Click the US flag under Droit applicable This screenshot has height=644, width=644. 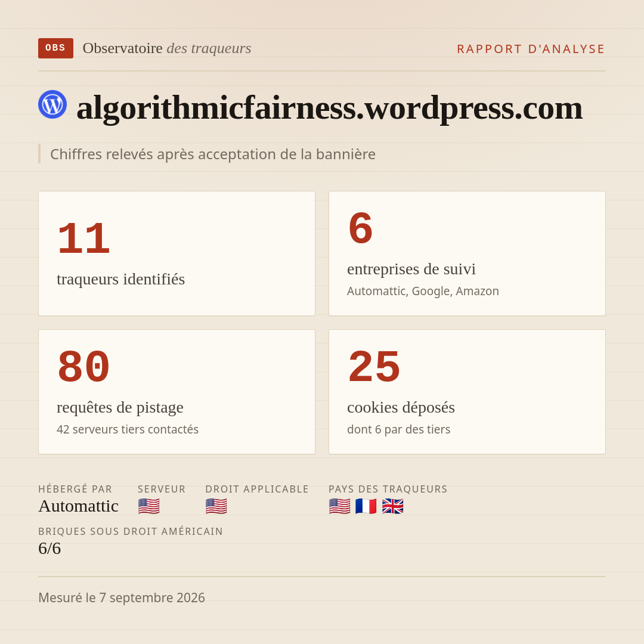216,506
